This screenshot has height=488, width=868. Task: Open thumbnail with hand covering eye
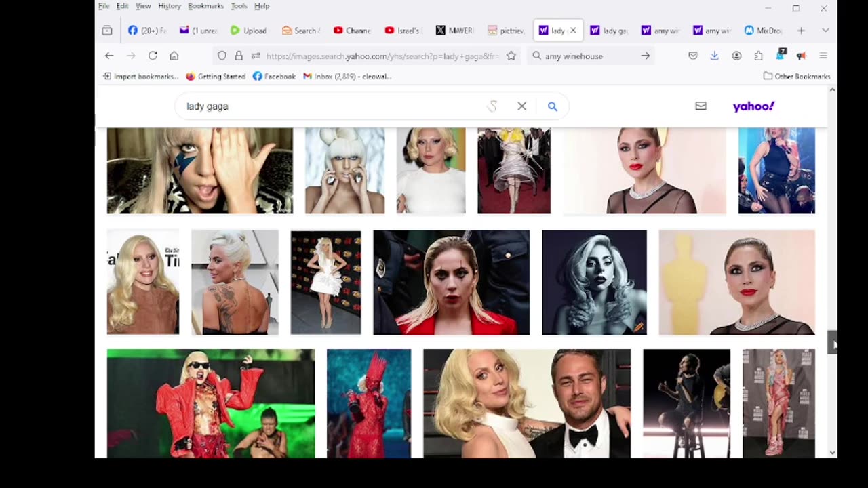pos(200,171)
